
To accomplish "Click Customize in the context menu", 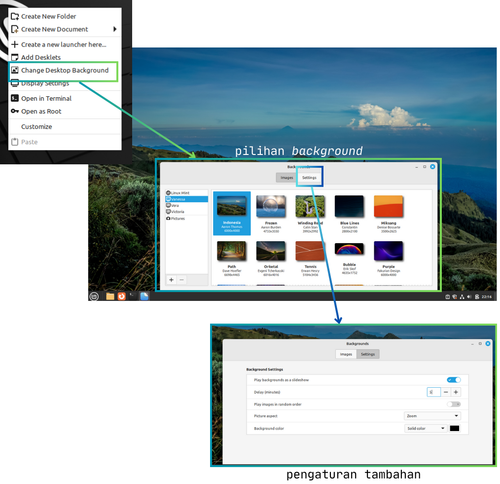I will click(x=65, y=127).
